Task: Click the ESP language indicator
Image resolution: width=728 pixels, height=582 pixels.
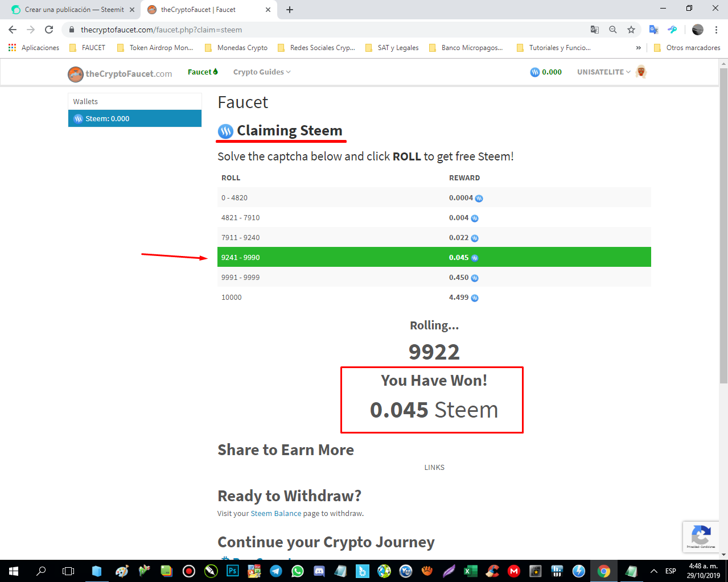Action: click(x=671, y=571)
